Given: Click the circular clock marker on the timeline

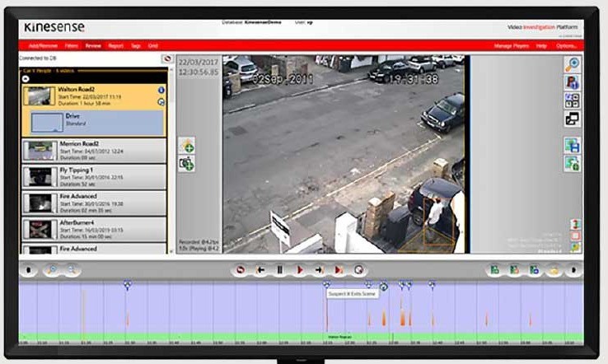Looking at the screenshot, I should tap(383, 287).
